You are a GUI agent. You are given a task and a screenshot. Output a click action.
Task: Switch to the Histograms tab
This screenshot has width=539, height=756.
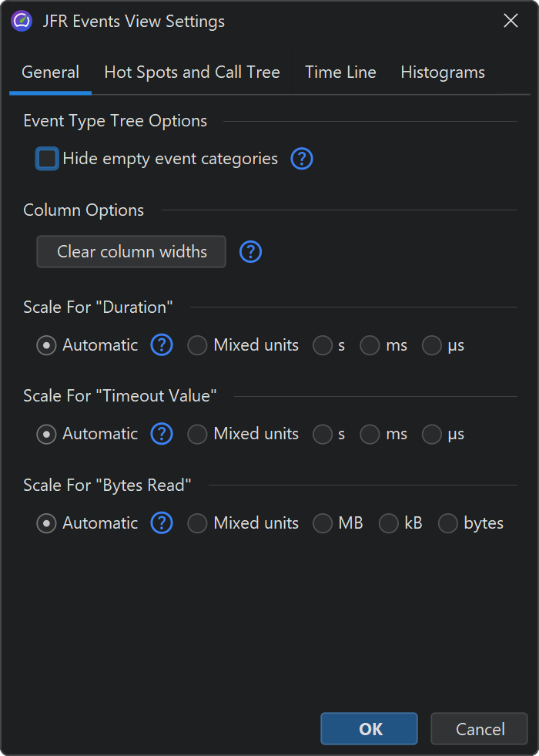click(x=443, y=72)
